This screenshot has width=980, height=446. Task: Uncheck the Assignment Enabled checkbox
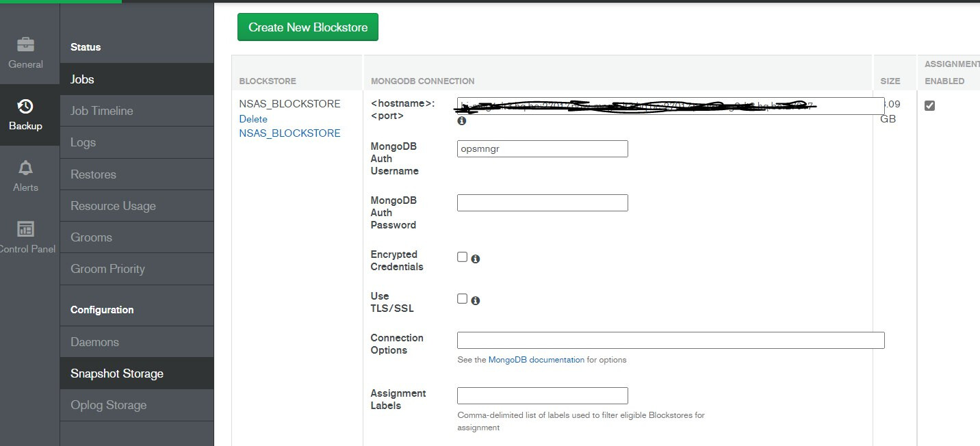pyautogui.click(x=929, y=106)
